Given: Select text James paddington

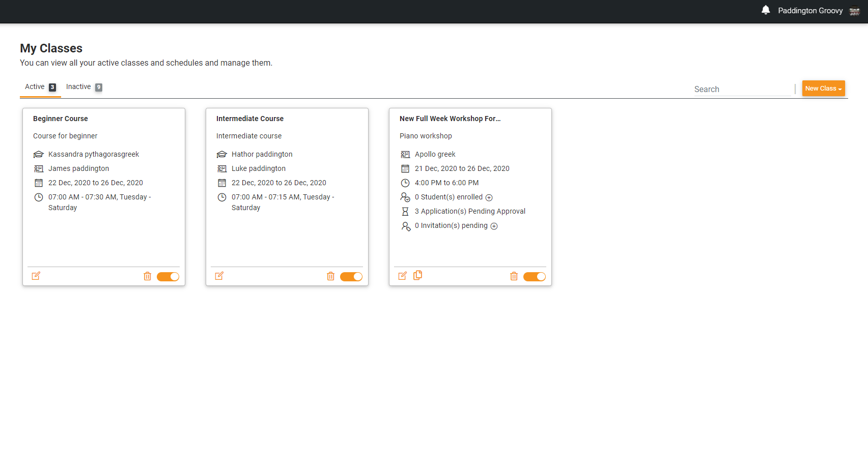Looking at the screenshot, I should (x=78, y=168).
